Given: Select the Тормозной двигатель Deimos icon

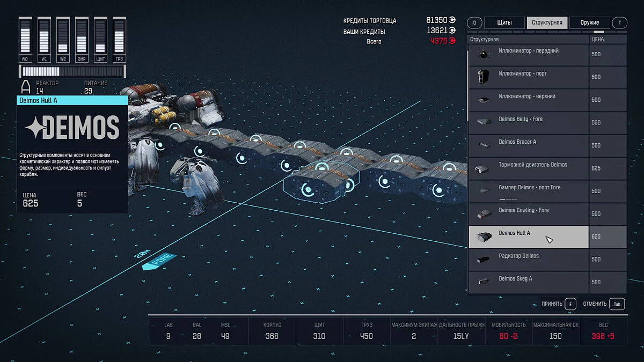Looking at the screenshot, I should click(482, 168).
